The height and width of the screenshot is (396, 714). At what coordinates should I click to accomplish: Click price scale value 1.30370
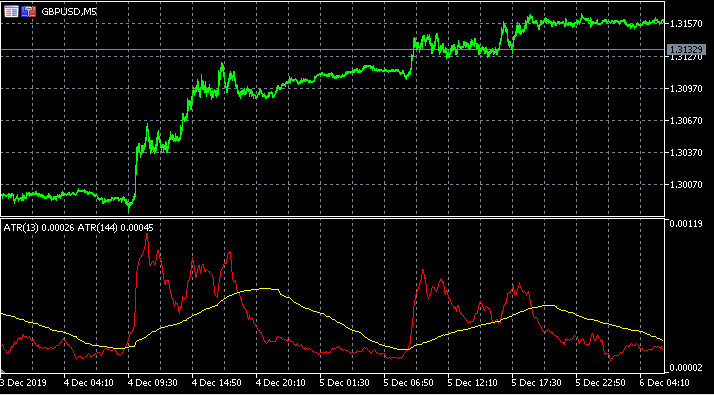[x=686, y=152]
